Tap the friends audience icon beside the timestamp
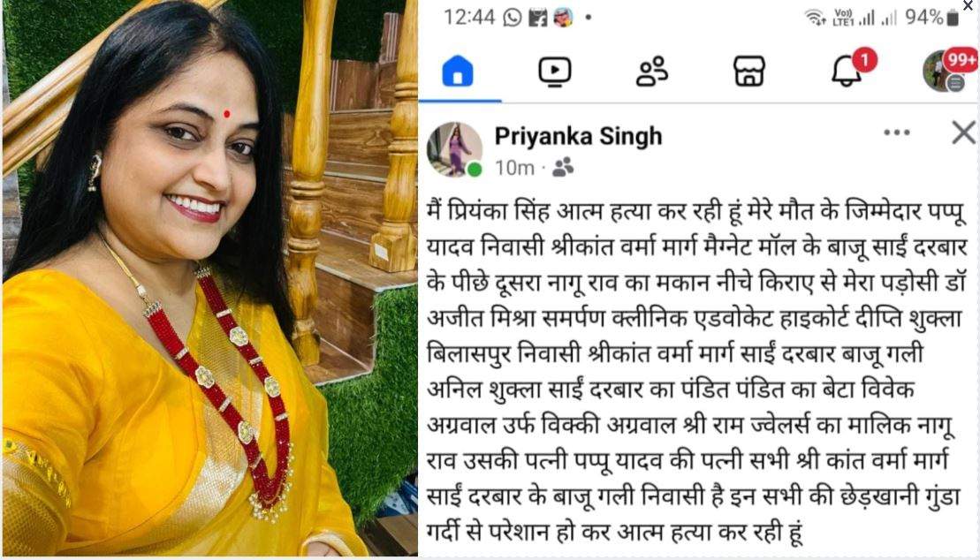 pos(563,167)
